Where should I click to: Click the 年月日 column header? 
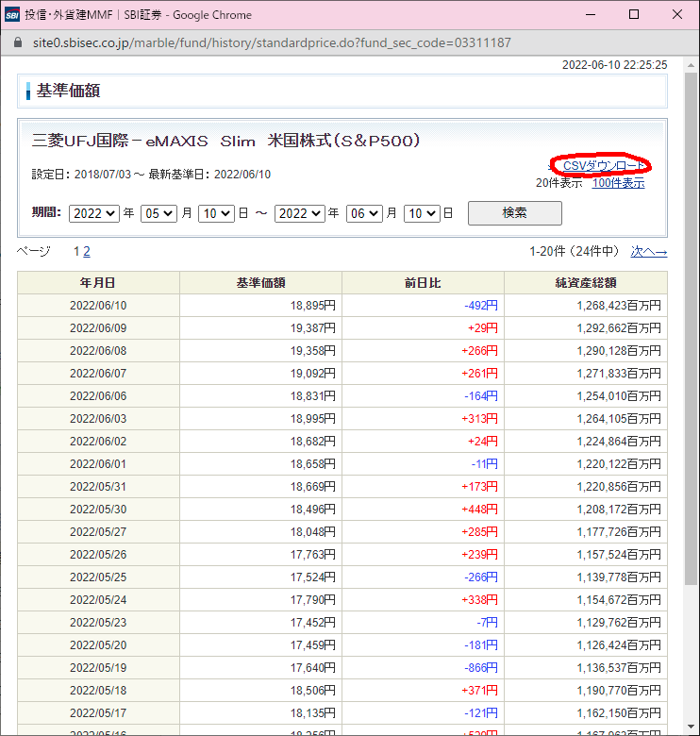point(98,282)
